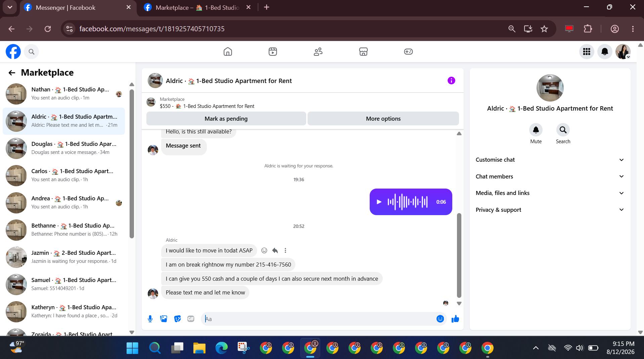Expand the Privacy & support section
This screenshot has height=359, width=644.
[550, 210]
